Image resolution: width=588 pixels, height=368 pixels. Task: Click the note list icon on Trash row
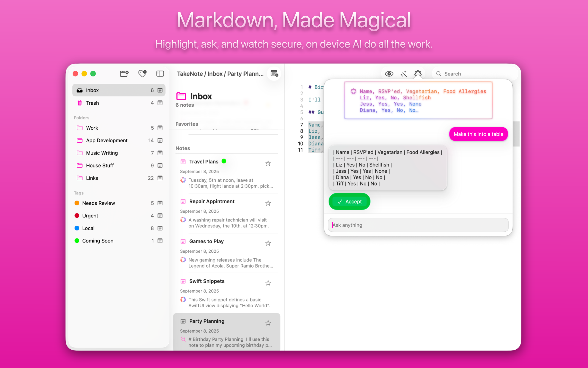pyautogui.click(x=160, y=103)
